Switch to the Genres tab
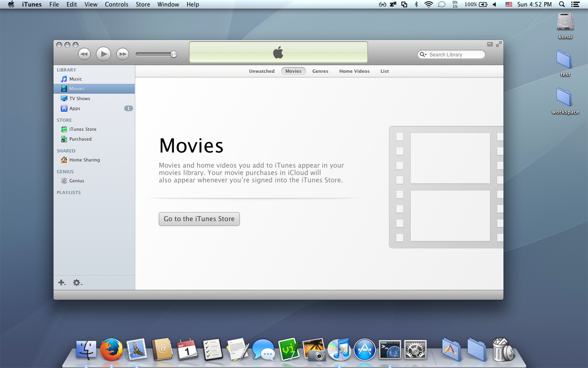Image resolution: width=588 pixels, height=368 pixels. pyautogui.click(x=320, y=71)
